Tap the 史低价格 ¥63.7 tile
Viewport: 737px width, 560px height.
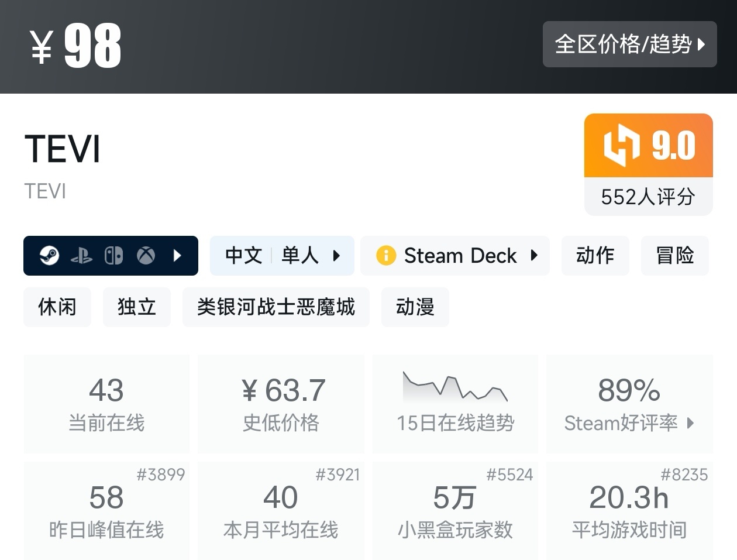click(x=281, y=403)
